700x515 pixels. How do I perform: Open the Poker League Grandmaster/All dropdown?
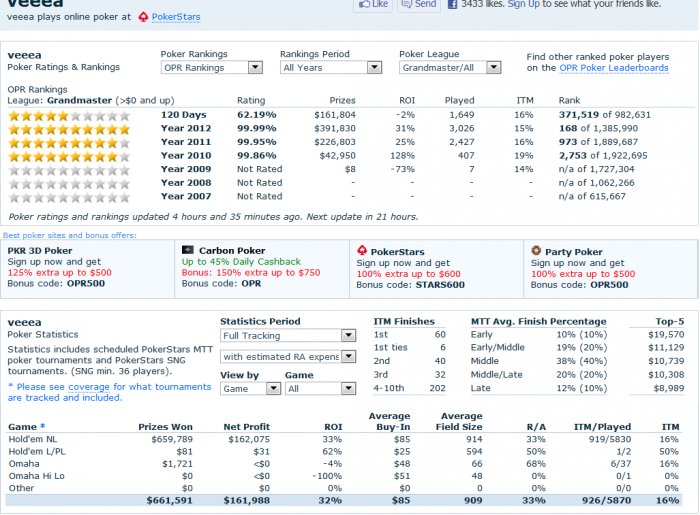(449, 68)
